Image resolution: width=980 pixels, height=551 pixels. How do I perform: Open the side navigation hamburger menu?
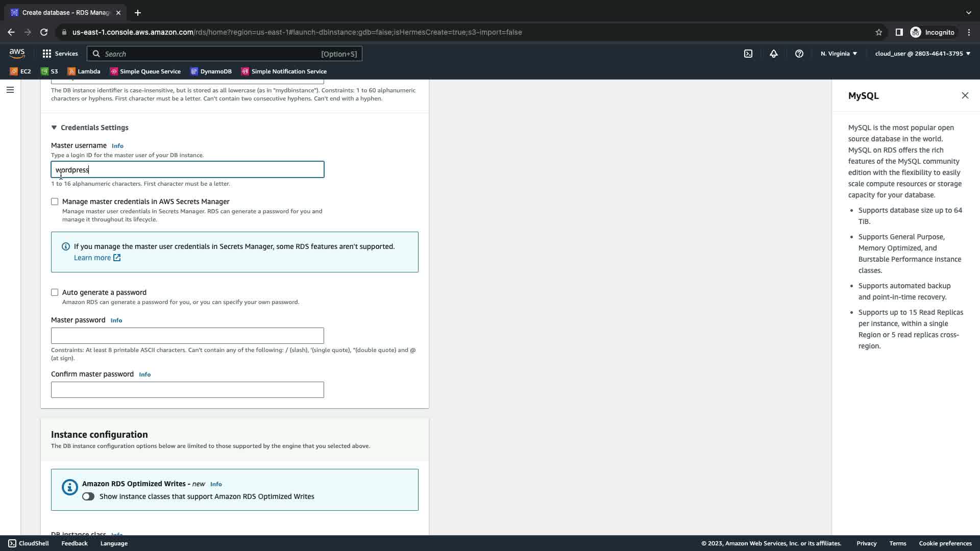tap(10, 90)
